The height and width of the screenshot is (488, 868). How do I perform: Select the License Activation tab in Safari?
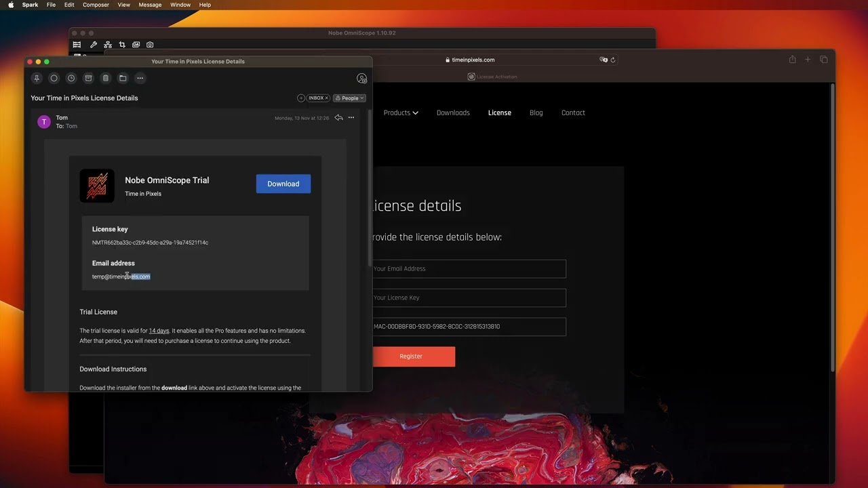[492, 77]
